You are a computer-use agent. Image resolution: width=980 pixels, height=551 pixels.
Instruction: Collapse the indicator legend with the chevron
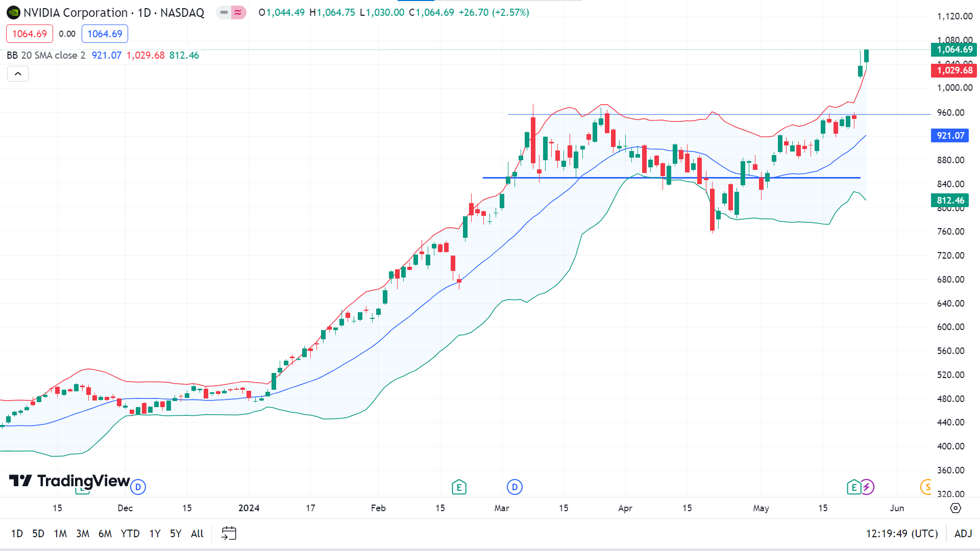pyautogui.click(x=18, y=74)
